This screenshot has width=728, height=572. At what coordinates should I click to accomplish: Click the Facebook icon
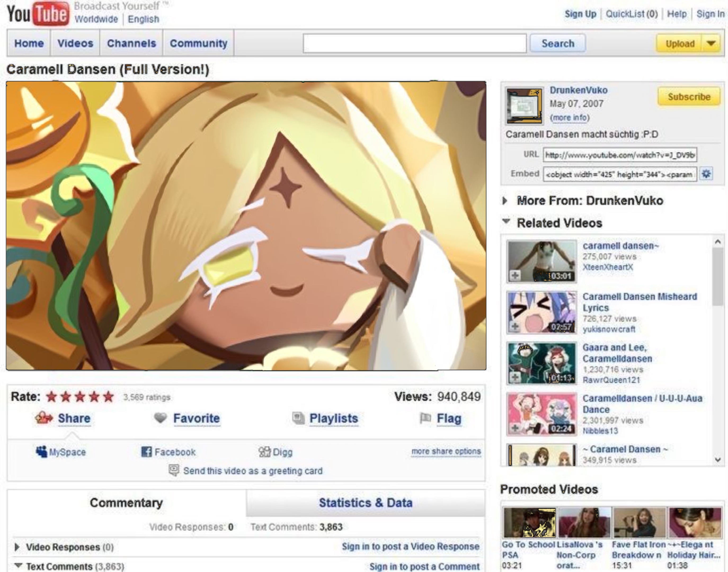[146, 452]
